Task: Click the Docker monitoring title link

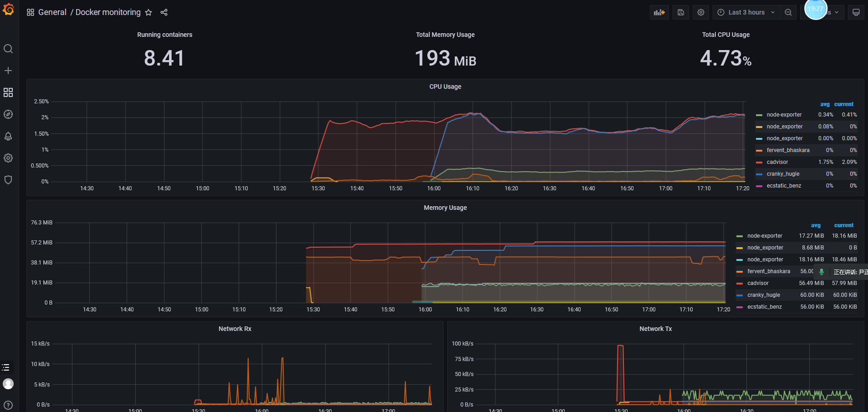Action: 108,12
